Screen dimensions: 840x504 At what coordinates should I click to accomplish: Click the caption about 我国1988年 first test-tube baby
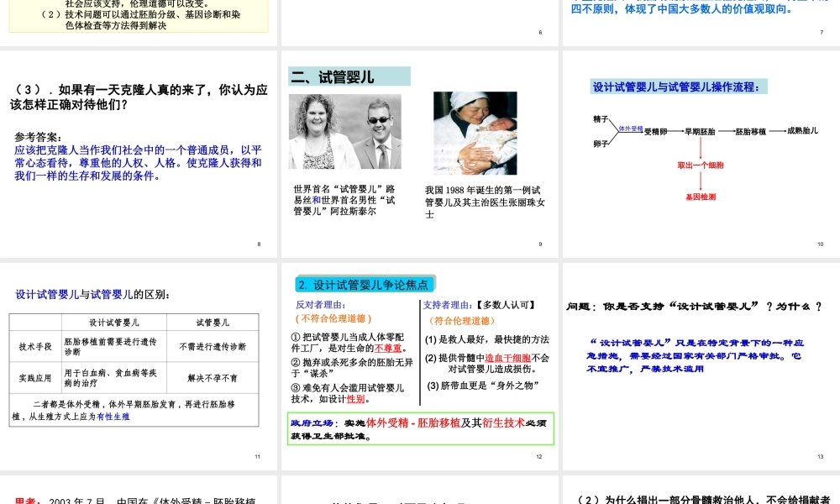[x=485, y=202]
